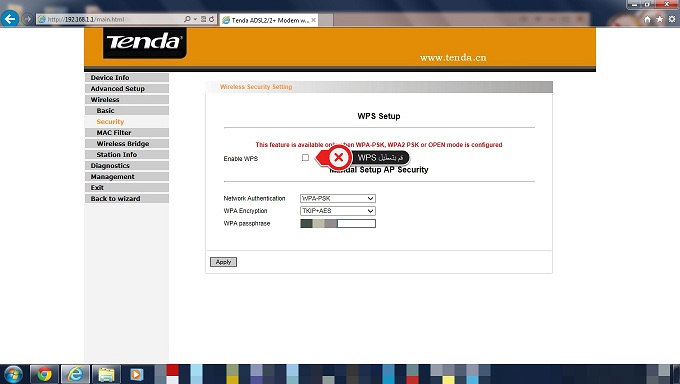Open Station Info submenu

127,154
